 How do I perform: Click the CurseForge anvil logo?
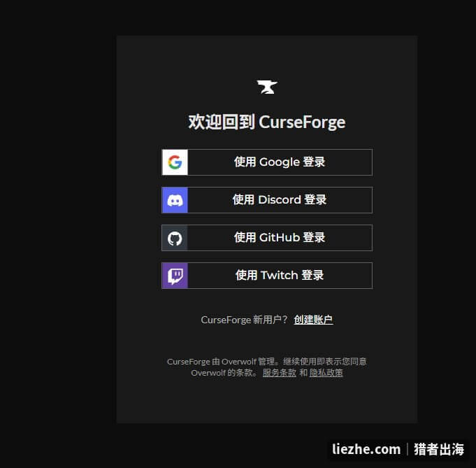pyautogui.click(x=267, y=87)
